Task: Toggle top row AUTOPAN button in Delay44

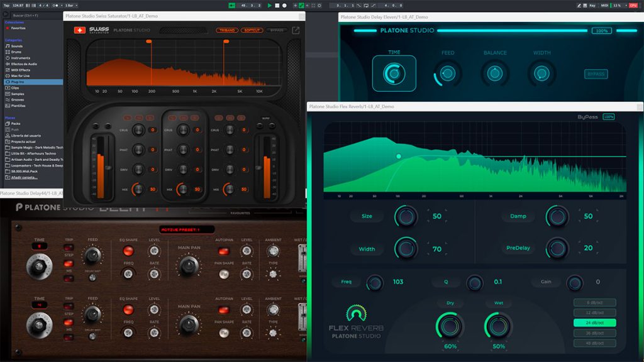Action: 223,251
